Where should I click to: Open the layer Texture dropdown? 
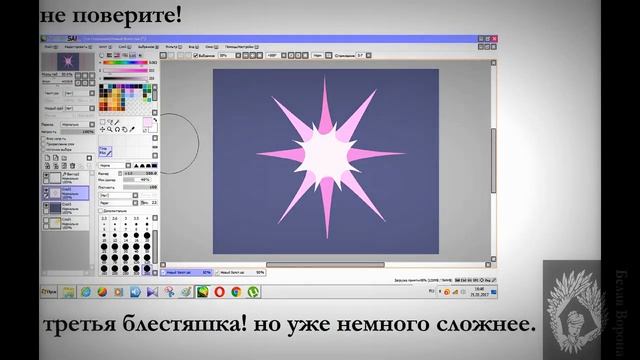pos(80,93)
